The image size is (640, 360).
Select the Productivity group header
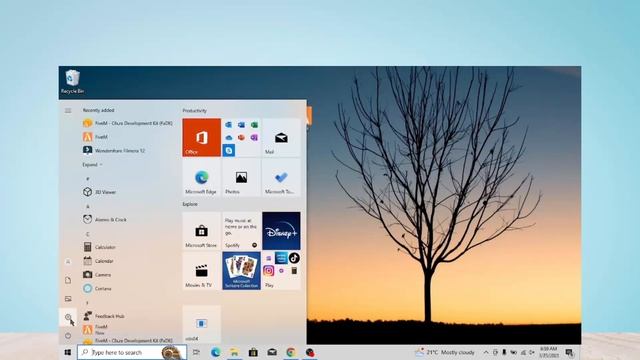pos(194,111)
